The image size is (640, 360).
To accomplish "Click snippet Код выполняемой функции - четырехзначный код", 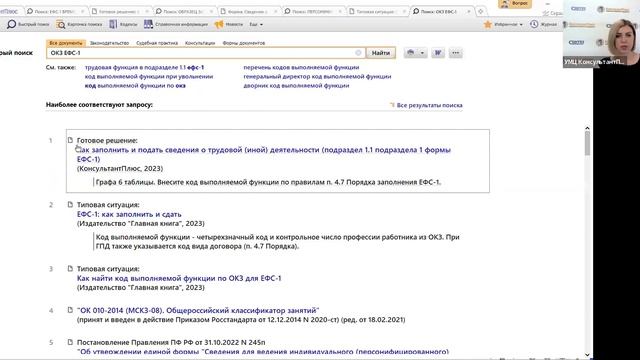I will coord(278,242).
